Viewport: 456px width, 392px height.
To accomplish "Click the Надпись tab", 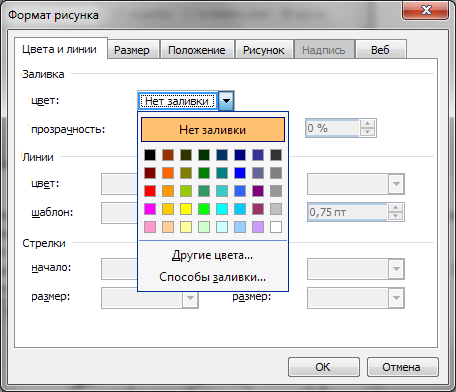I will [x=324, y=50].
